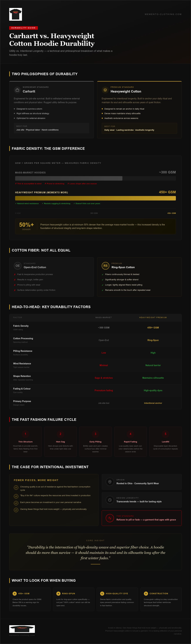The height and width of the screenshot is (644, 191).
Task: Click the 'Job site · Physical labor · Harsh conditions' line
Action: tap(38, 130)
